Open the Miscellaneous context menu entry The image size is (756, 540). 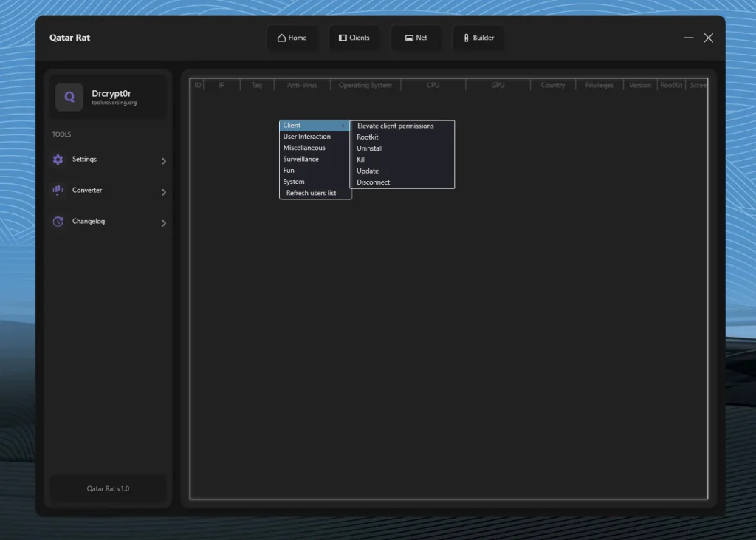[x=304, y=148]
